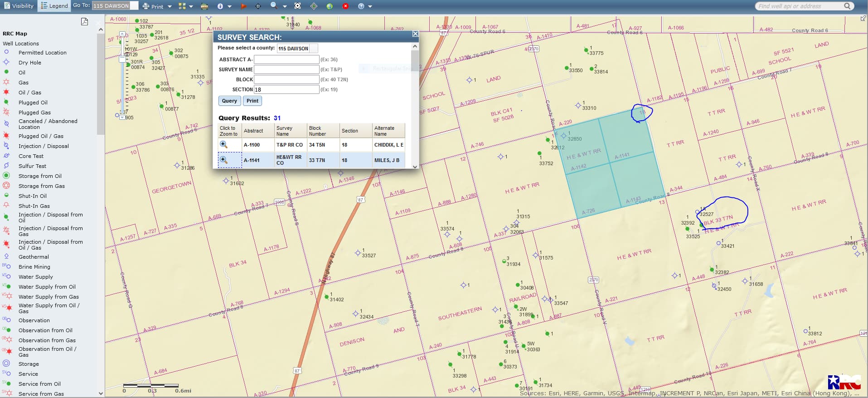Screen dimensions: 868x398
Task: Open the Go To county dropdown
Action: 115,6
